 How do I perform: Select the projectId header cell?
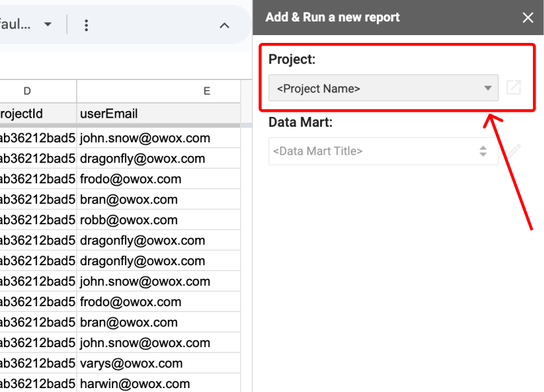38,113
